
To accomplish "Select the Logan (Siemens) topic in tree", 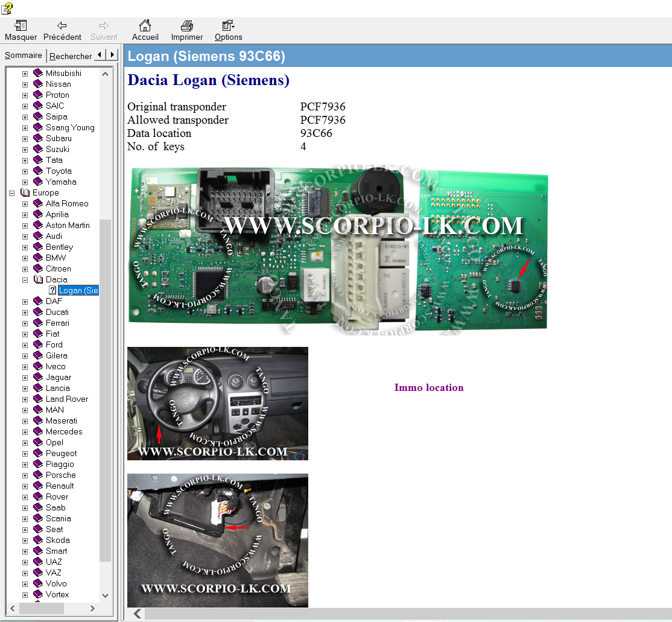I will point(78,290).
